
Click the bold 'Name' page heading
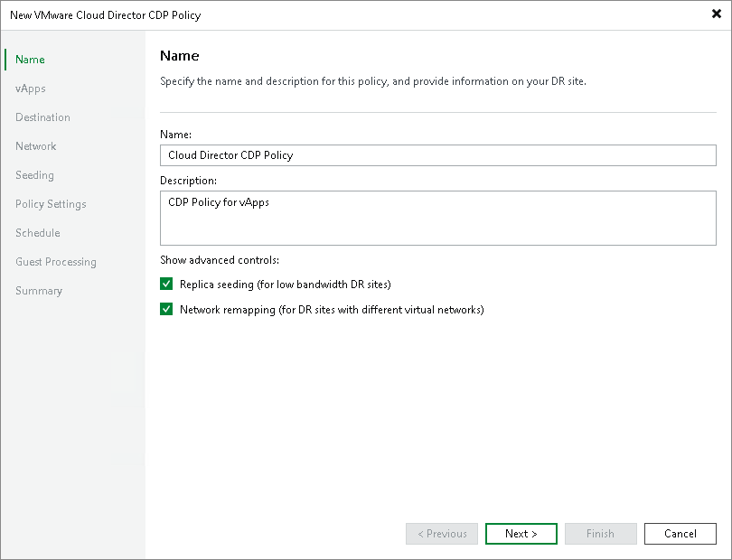click(179, 56)
